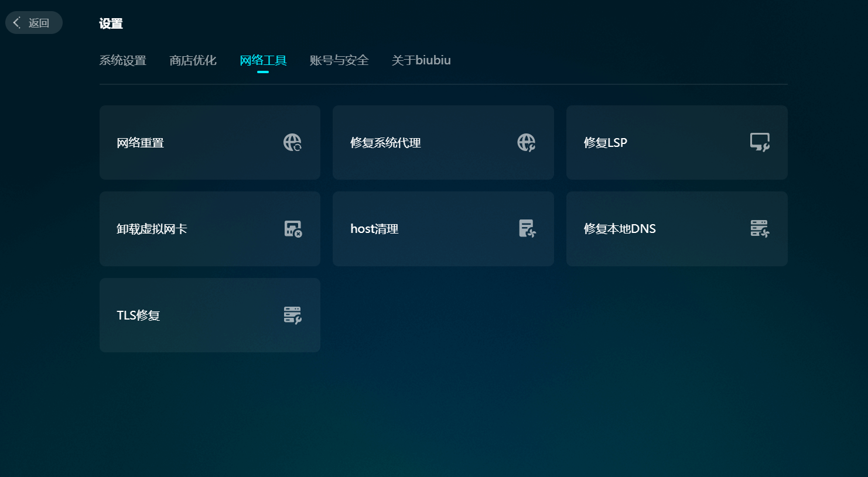Open the 商店优化 tab
Image resolution: width=868 pixels, height=477 pixels.
[193, 60]
